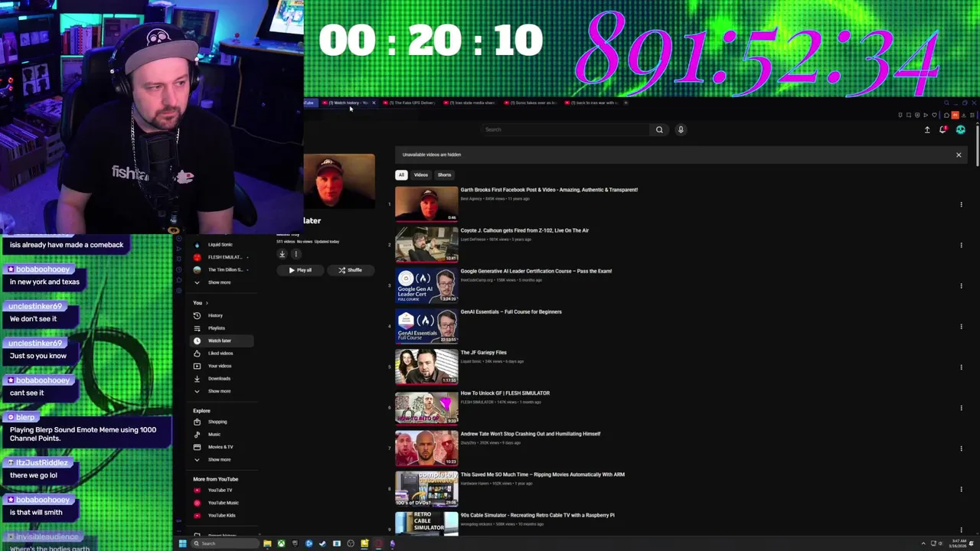The image size is (980, 551).
Task: Click the Andrew Tate video thumbnail
Action: pos(426,448)
